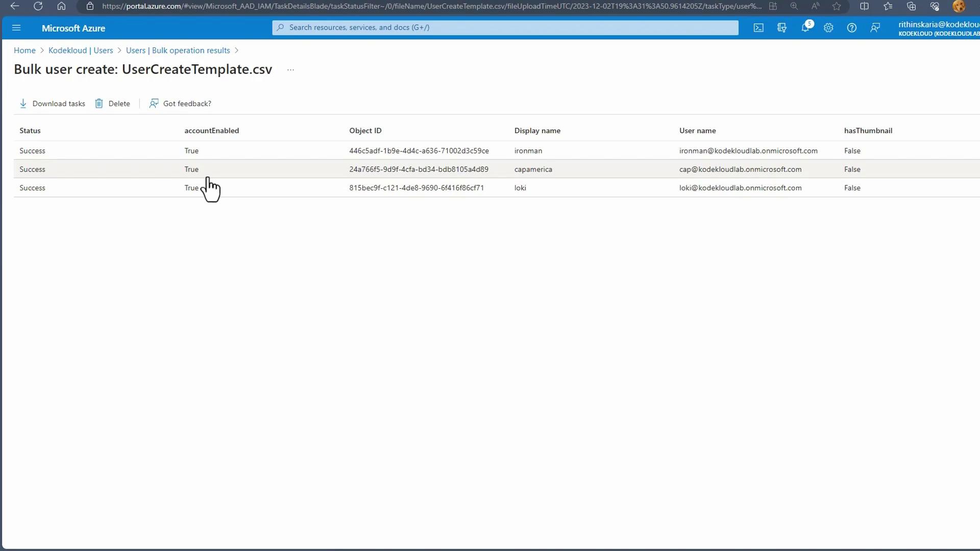The image size is (980, 551).
Task: Open the ellipsis menu beside page title
Action: tap(290, 70)
